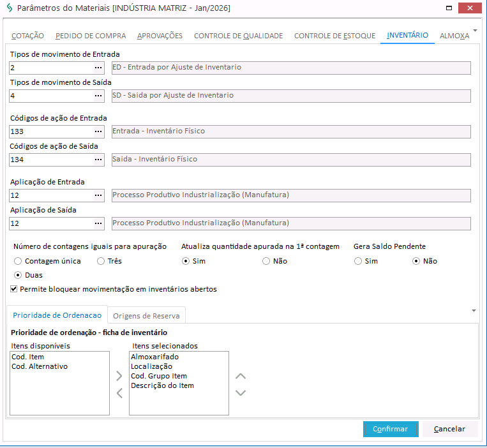Image resolution: width=487 pixels, height=448 pixels.
Task: Open lookup for Tipos de movimento de Entrada
Action: 98,68
